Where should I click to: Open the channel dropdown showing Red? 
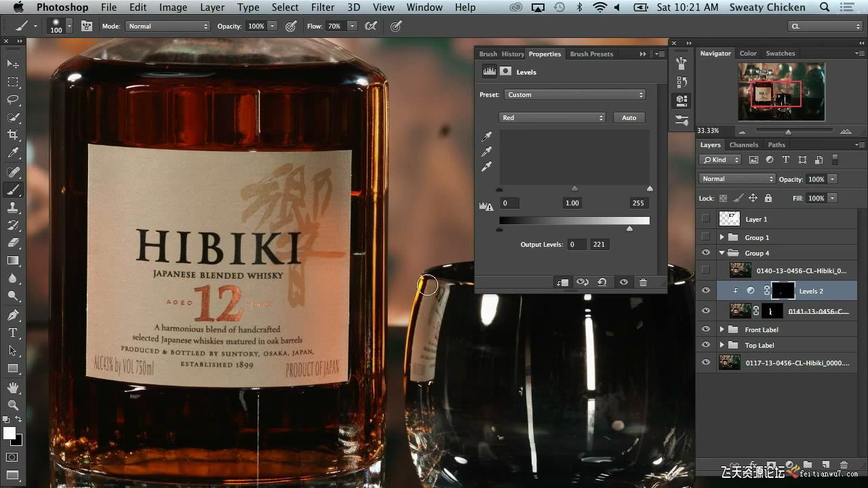coord(551,118)
